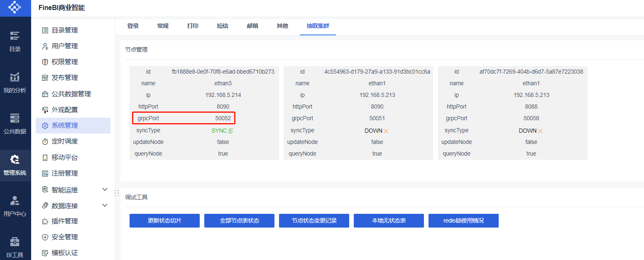The image size is (644, 260).
Task: Open 公共数据 in the left rail
Action: coord(15,124)
